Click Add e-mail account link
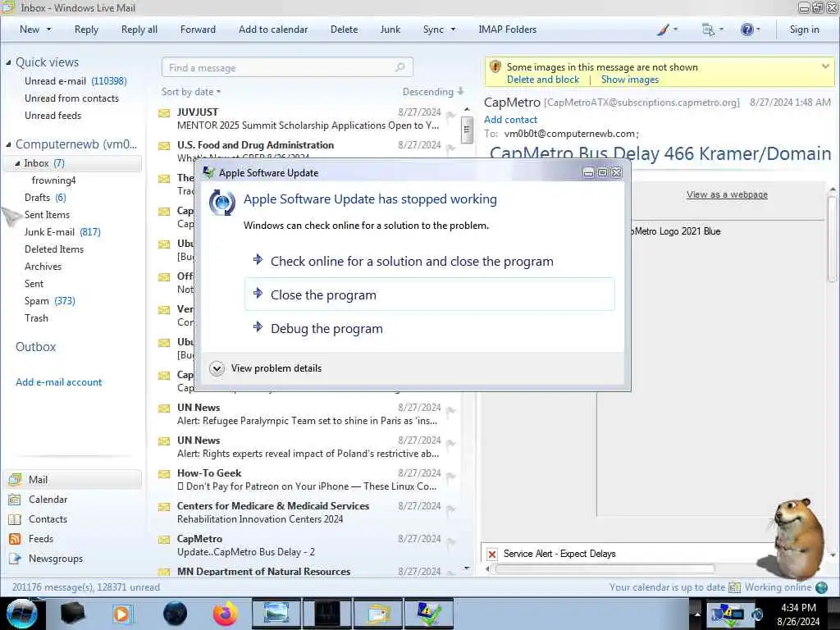 (58, 382)
